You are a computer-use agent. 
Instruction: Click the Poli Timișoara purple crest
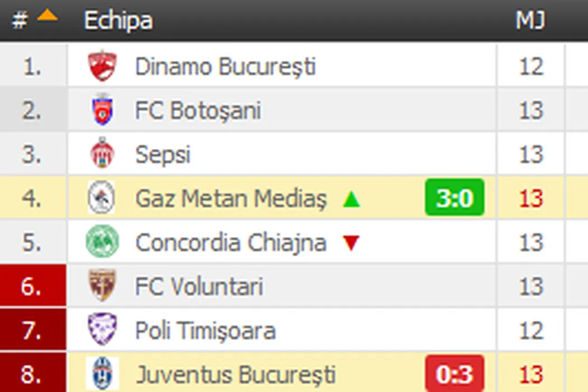coord(102,330)
